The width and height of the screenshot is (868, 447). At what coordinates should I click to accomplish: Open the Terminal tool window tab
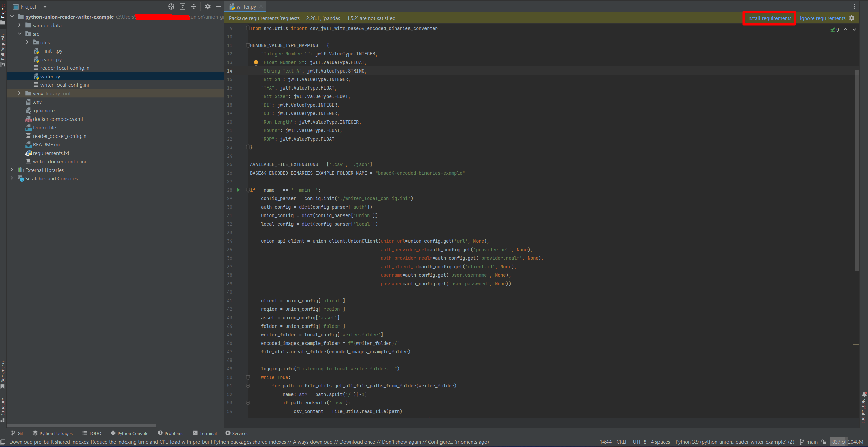pyautogui.click(x=204, y=433)
